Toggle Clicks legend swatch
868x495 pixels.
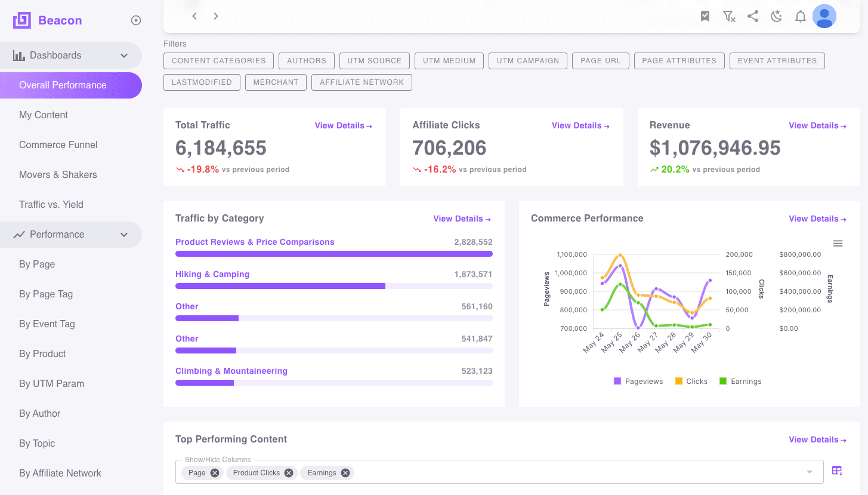point(679,381)
